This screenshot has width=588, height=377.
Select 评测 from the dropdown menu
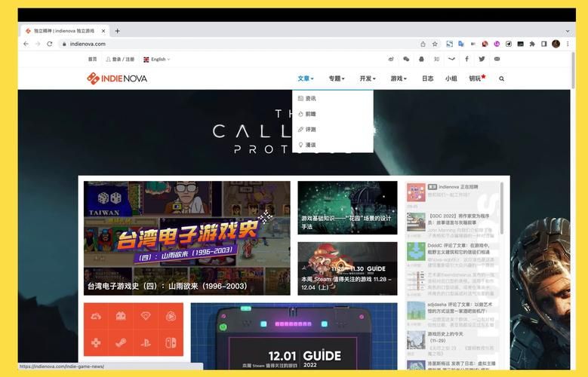click(x=333, y=129)
